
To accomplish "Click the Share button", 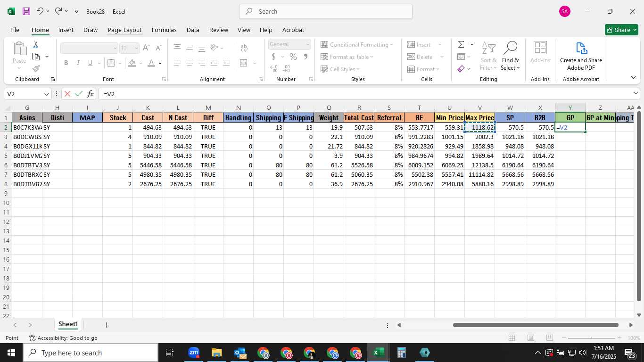I will (621, 30).
